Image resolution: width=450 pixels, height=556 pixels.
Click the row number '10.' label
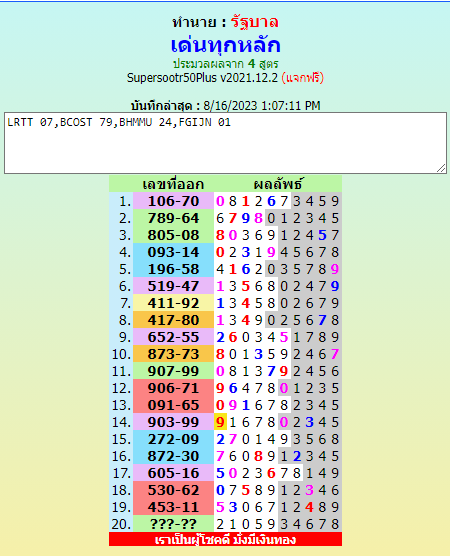tap(121, 354)
